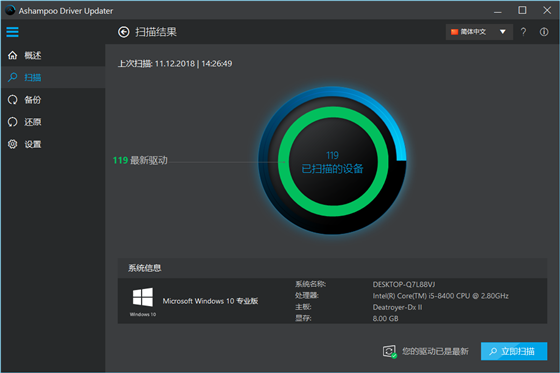Click the Ashampoo app logo in title bar

pyautogui.click(x=10, y=10)
